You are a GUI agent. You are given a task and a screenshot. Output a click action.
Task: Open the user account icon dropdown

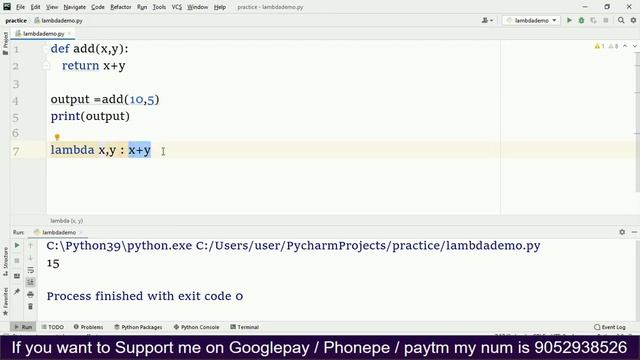[x=487, y=20]
